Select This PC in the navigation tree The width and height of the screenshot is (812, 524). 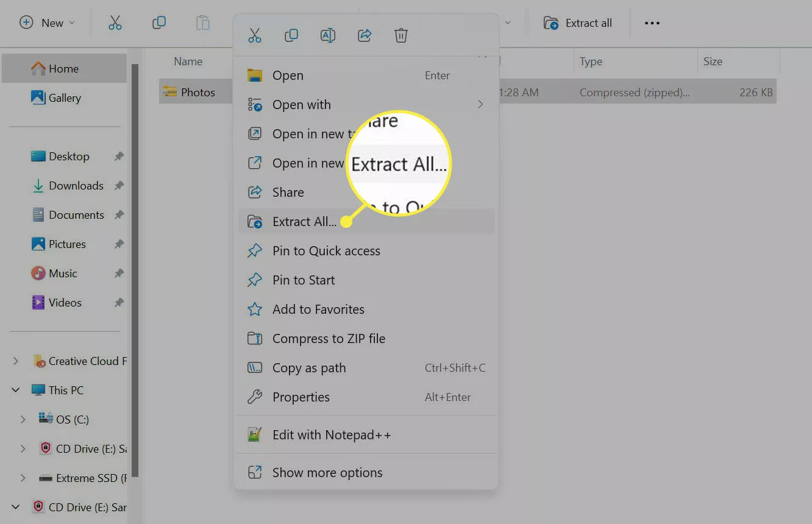(57, 391)
